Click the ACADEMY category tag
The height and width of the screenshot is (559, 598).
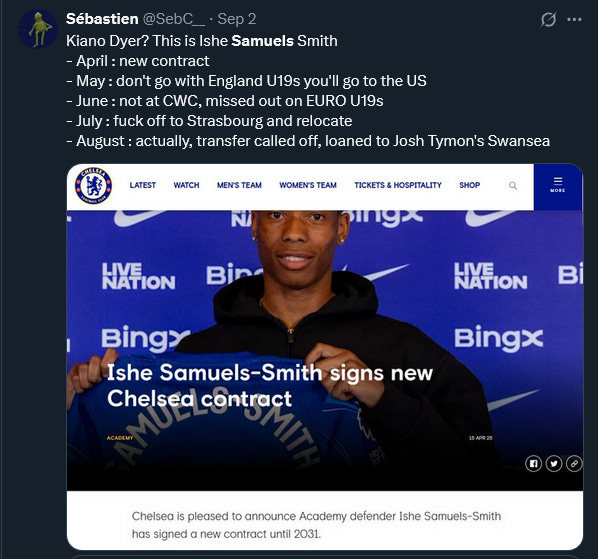pos(120,438)
